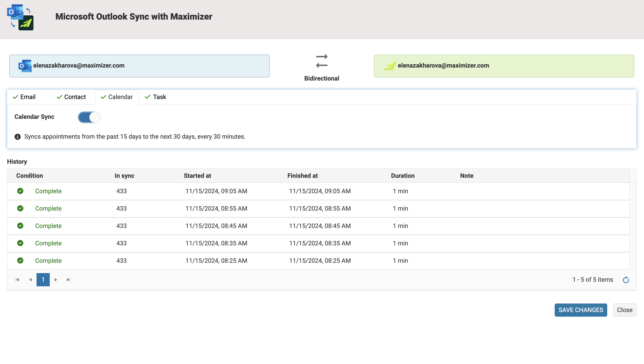Viewport: 644px width, 364px height.
Task: Open the Task tab
Action: [156, 97]
